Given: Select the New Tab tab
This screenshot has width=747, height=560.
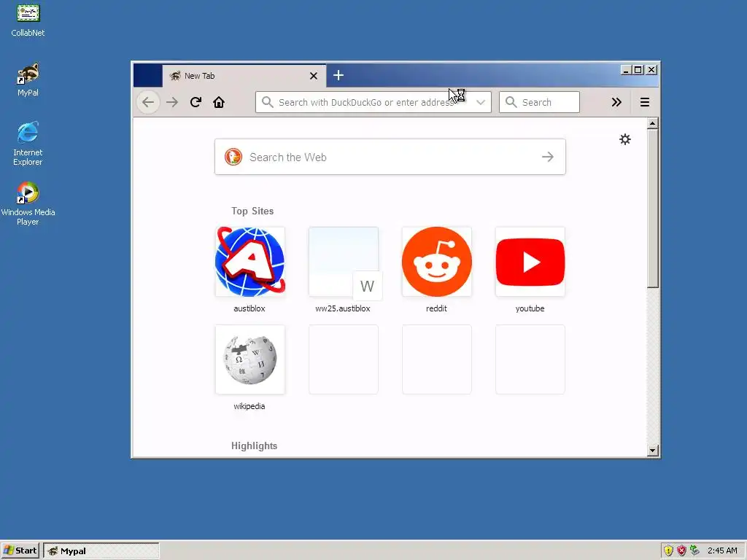Looking at the screenshot, I should click(x=244, y=76).
